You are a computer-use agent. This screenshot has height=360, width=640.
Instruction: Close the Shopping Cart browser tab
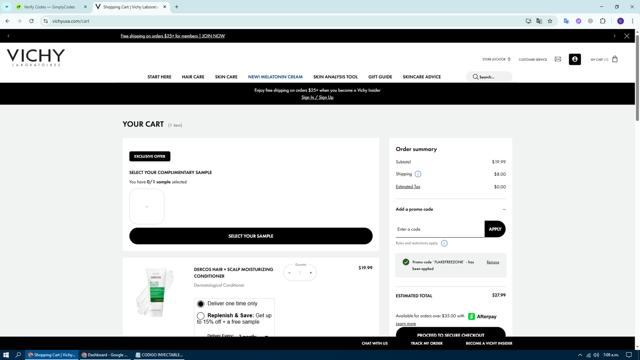point(164,7)
